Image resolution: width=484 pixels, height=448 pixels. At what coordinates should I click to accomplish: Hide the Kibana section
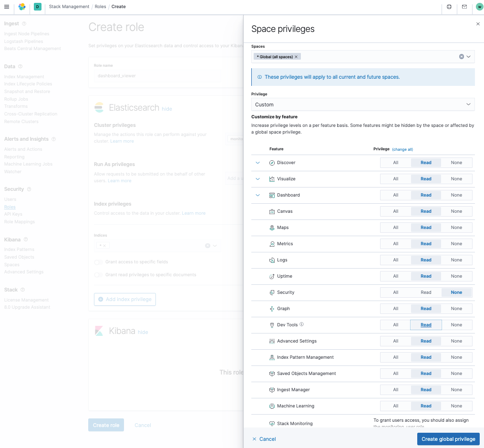click(143, 332)
